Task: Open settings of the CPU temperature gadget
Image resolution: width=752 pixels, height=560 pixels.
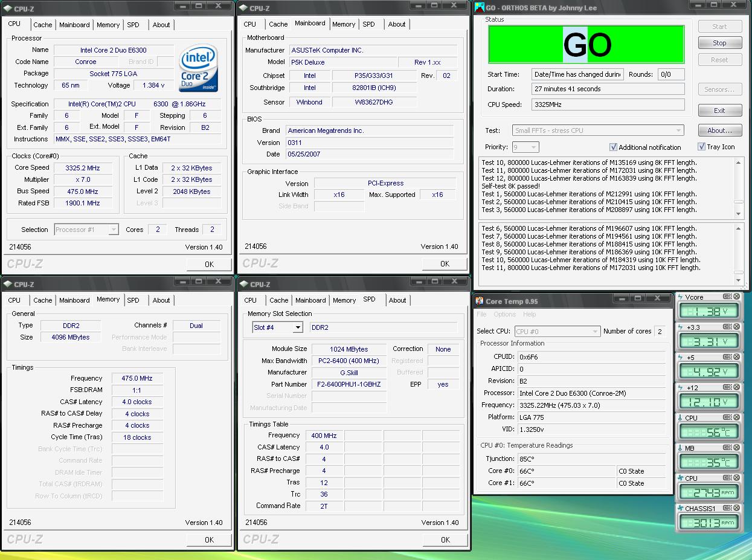Action: click(727, 417)
